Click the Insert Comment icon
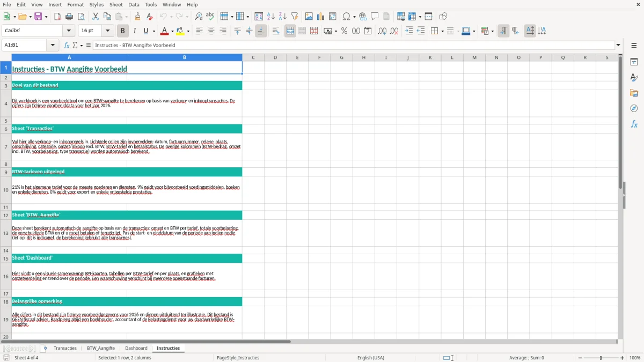This screenshot has width=644, height=362. tap(375, 17)
